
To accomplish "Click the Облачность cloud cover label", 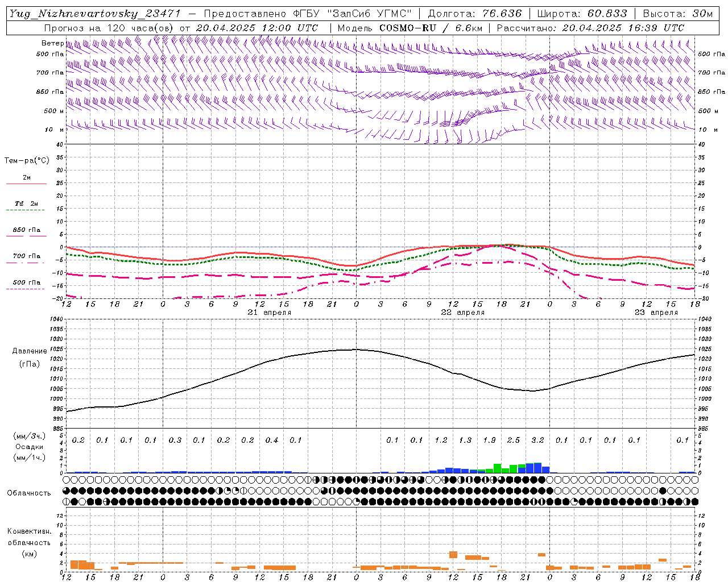I will pos(29,493).
